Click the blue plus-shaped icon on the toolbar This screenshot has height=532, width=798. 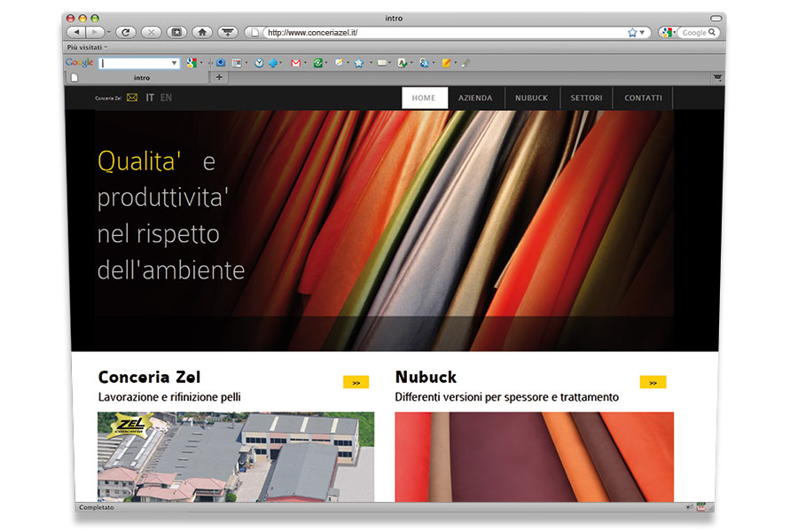(273, 63)
